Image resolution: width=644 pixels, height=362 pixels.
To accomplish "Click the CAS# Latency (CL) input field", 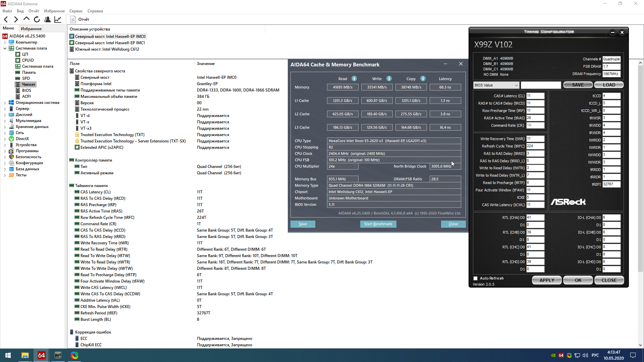I will pos(535,96).
